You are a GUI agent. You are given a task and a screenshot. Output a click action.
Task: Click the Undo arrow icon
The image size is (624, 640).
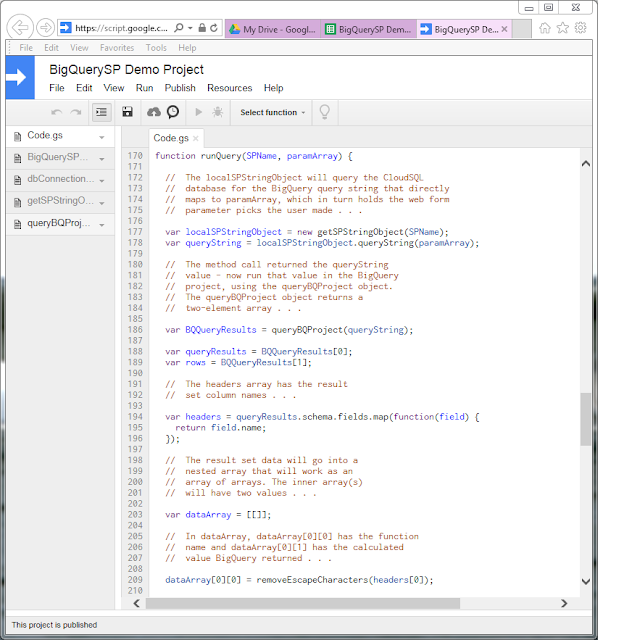coord(56,112)
